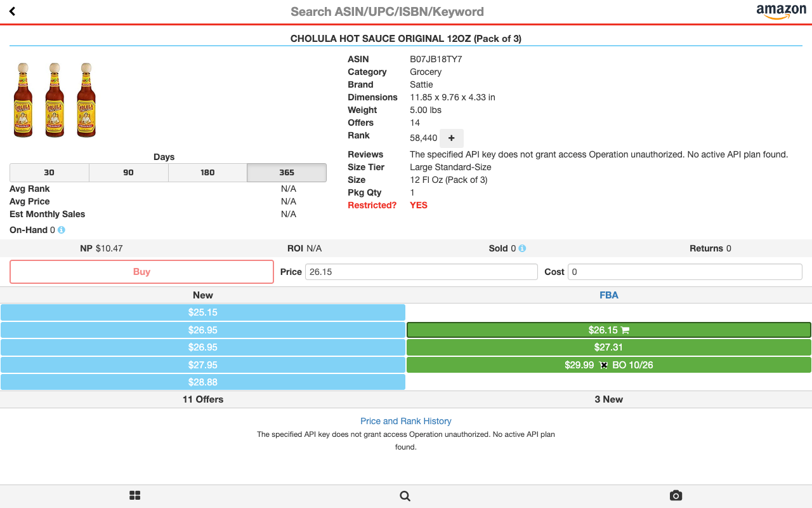
Task: Open the grid menu icon
Action: [134, 495]
